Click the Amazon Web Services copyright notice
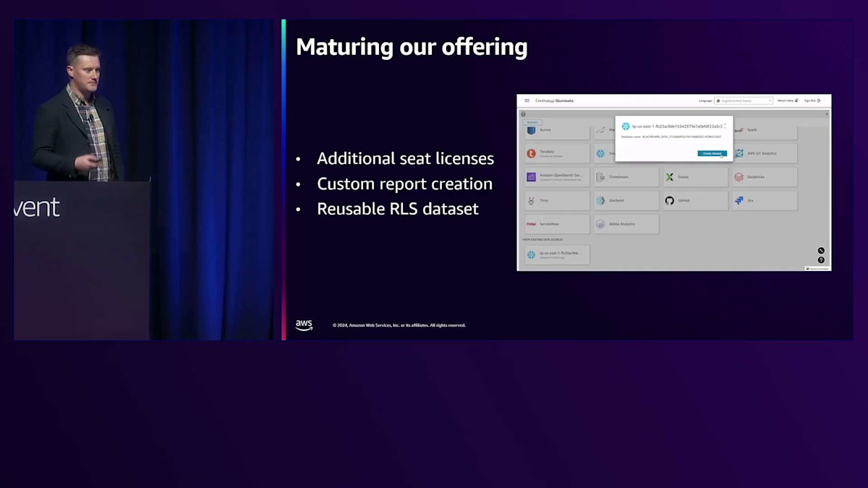Screen dimensions: 868x488 (399, 325)
